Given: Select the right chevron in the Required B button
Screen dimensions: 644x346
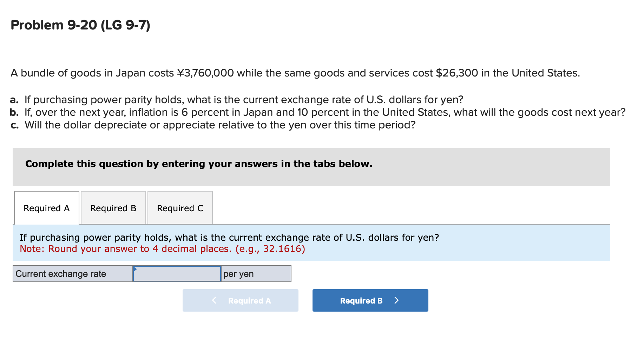Looking at the screenshot, I should click(x=397, y=300).
